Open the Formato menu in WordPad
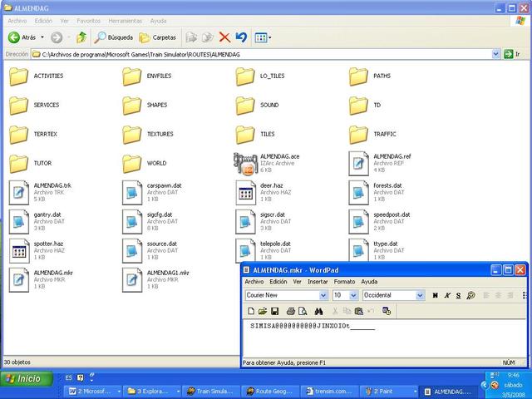532x399 pixels. [344, 282]
